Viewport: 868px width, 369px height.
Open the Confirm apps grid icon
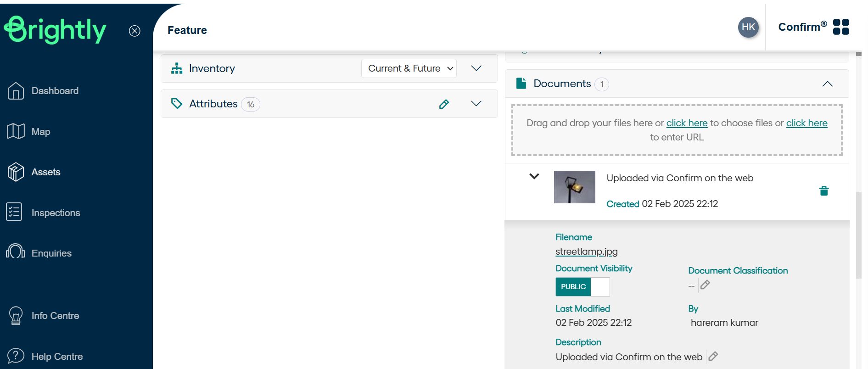841,27
